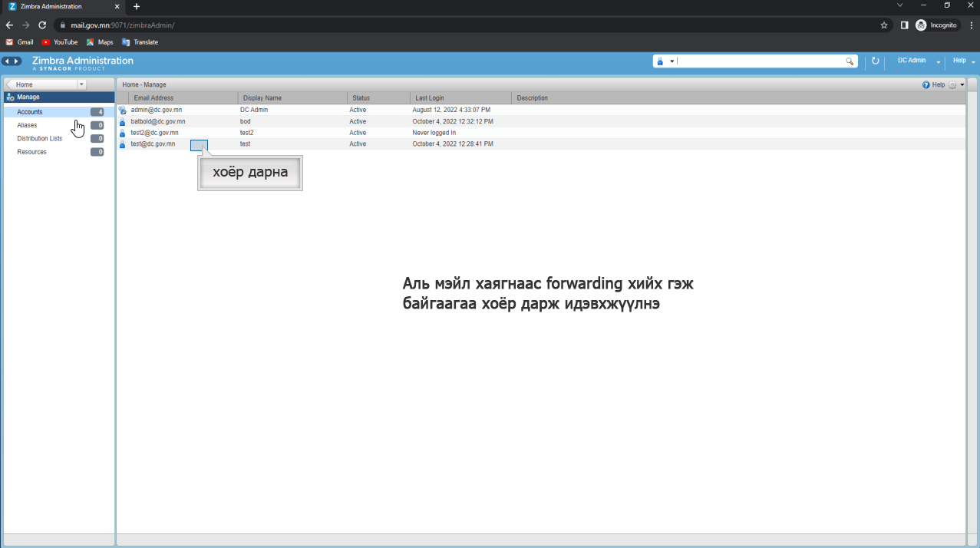The height and width of the screenshot is (548, 980).
Task: Go back with the history left arrow
Action: tap(7, 61)
